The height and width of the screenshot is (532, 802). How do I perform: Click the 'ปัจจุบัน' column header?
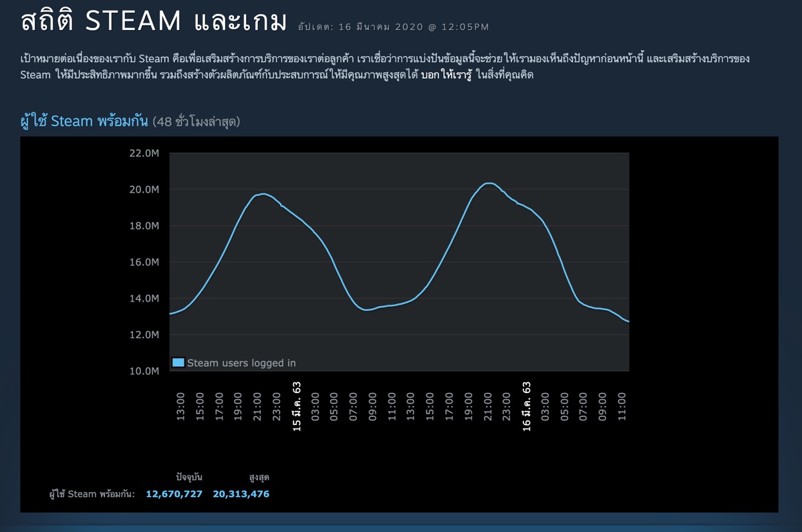(189, 477)
